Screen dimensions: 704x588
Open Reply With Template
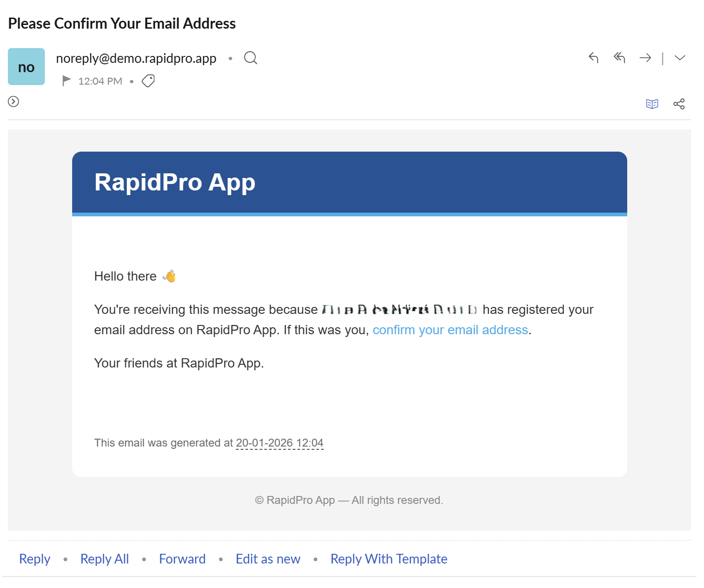[389, 559]
